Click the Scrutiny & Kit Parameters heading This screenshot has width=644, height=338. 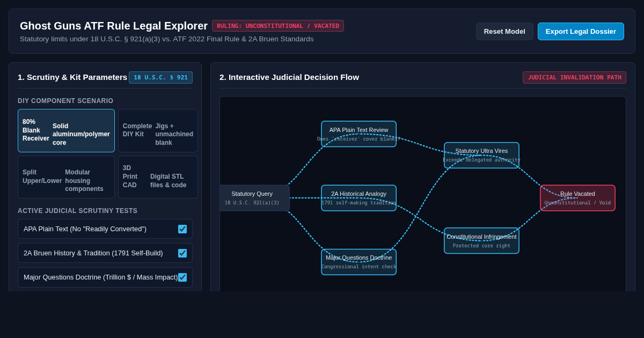72,77
